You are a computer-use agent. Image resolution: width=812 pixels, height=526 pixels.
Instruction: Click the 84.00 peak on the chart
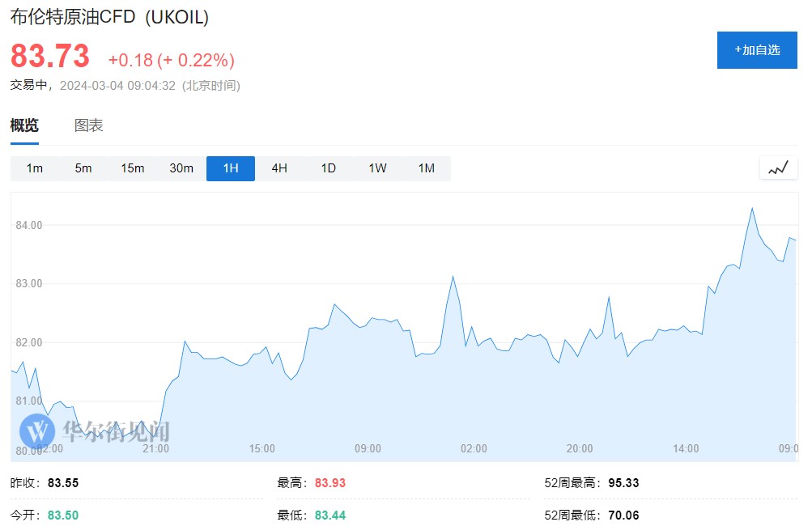[x=752, y=209]
